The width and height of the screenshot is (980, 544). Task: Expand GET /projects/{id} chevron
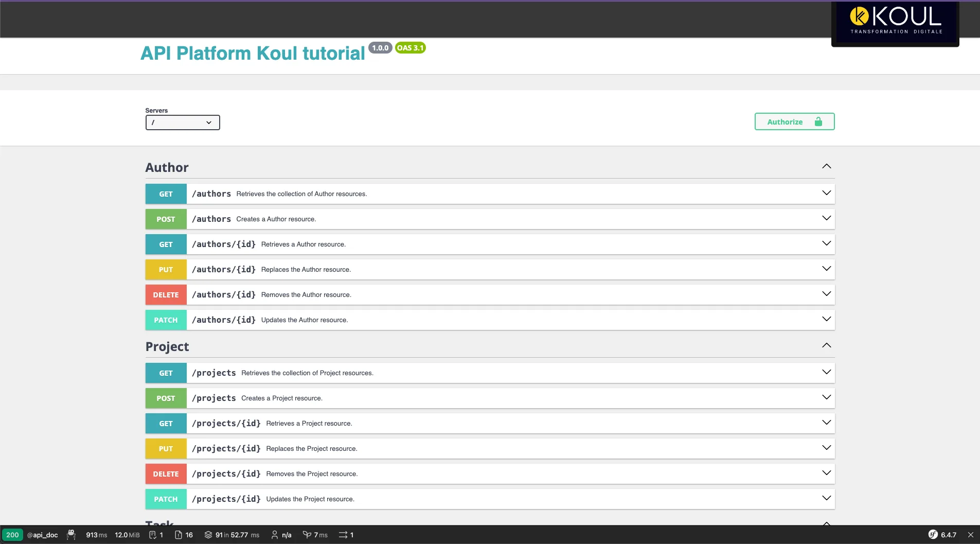point(826,423)
